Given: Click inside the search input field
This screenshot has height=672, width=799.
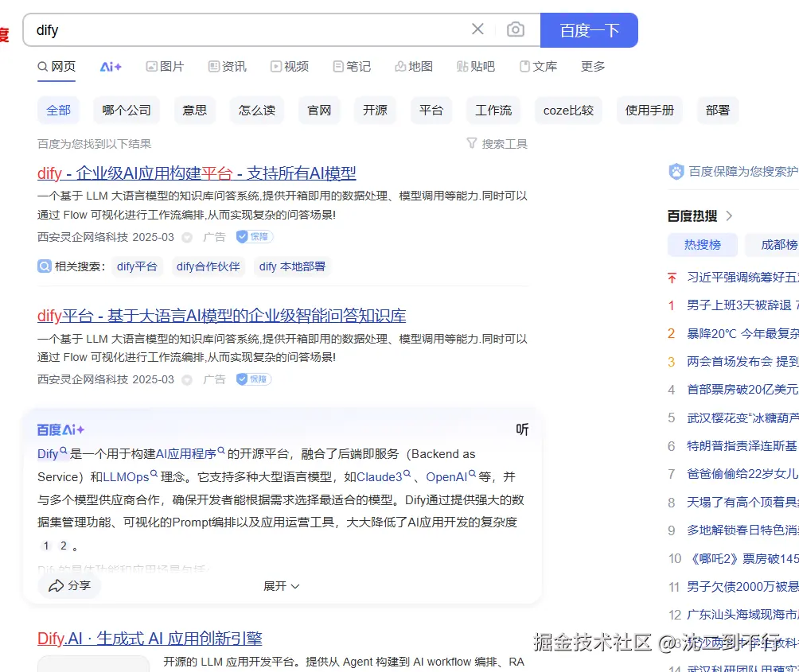Looking at the screenshot, I should (x=239, y=29).
